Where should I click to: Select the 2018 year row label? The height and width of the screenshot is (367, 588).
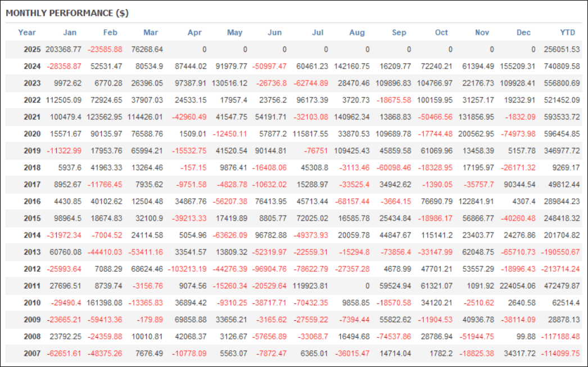pyautogui.click(x=32, y=168)
